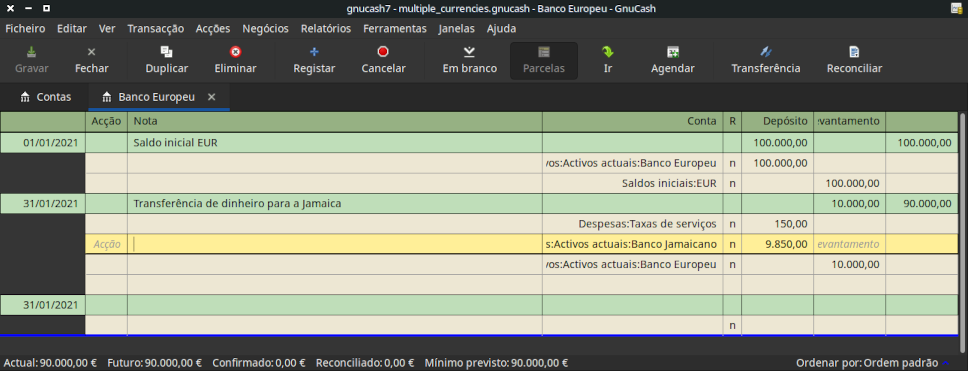Click 'Ordenar por: Ordem padrão' status text

(867, 363)
